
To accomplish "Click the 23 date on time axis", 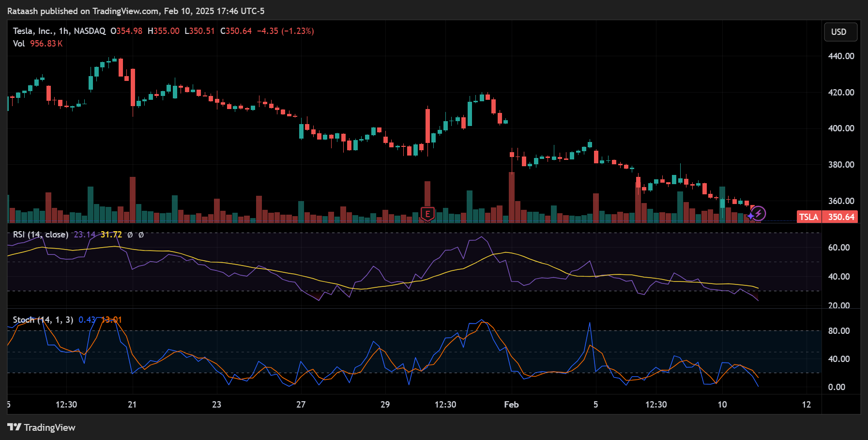I will [x=216, y=405].
